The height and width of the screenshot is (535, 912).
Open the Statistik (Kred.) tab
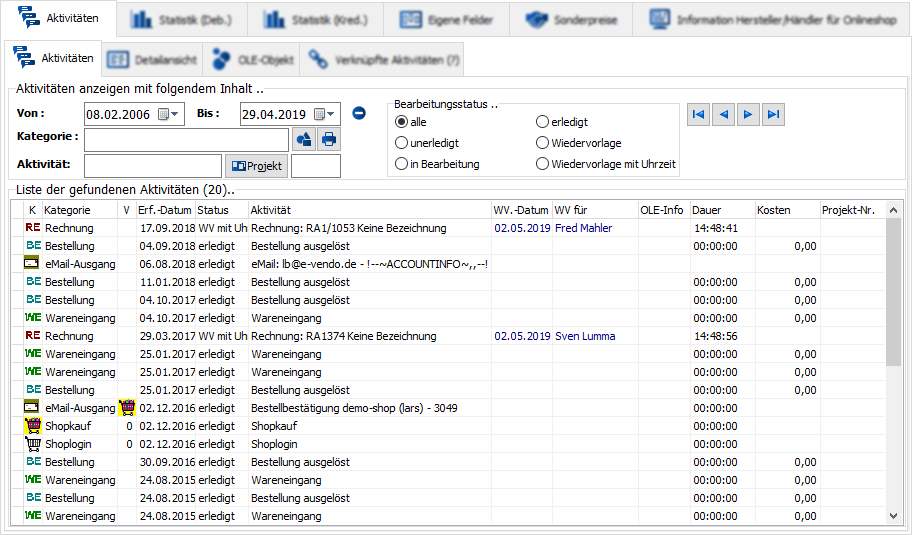(x=315, y=20)
